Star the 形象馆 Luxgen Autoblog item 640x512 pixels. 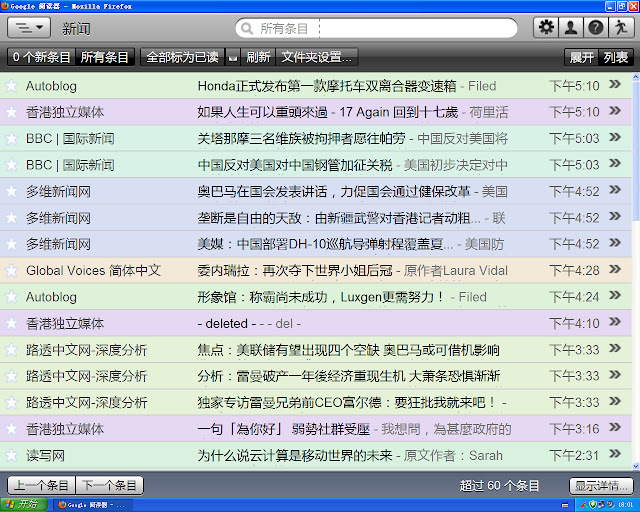pyautogui.click(x=12, y=297)
